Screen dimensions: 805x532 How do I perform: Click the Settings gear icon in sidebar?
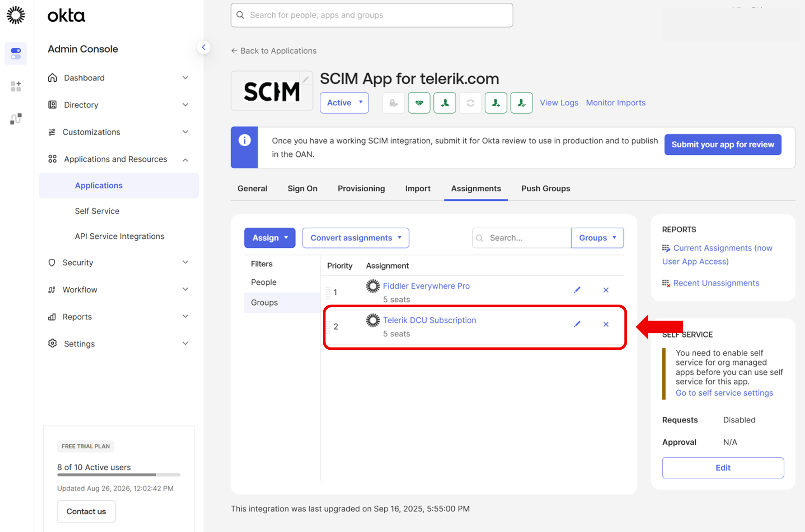click(x=52, y=343)
